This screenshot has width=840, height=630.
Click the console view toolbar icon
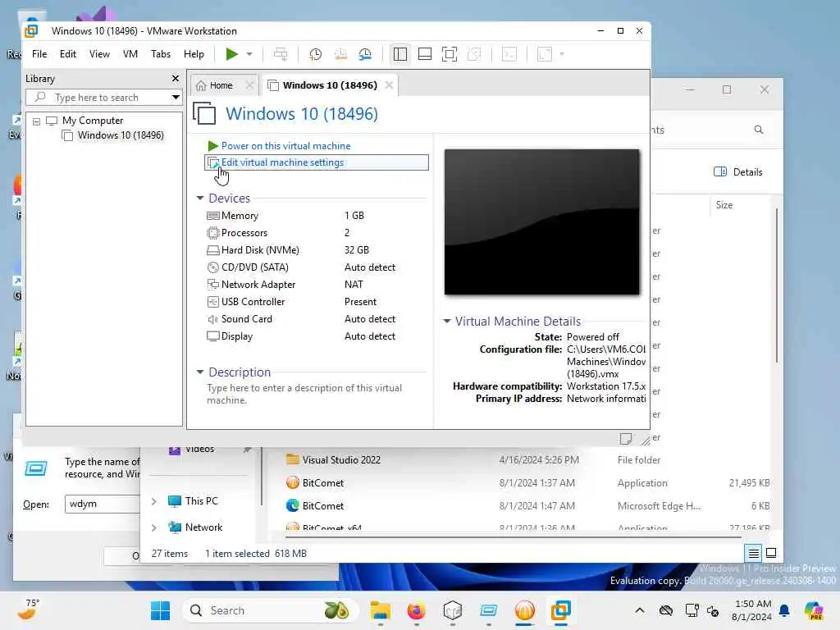pos(509,54)
